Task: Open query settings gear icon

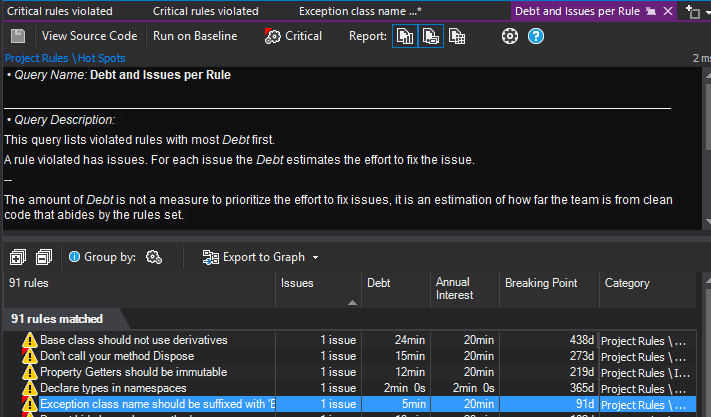Action: 510,36
